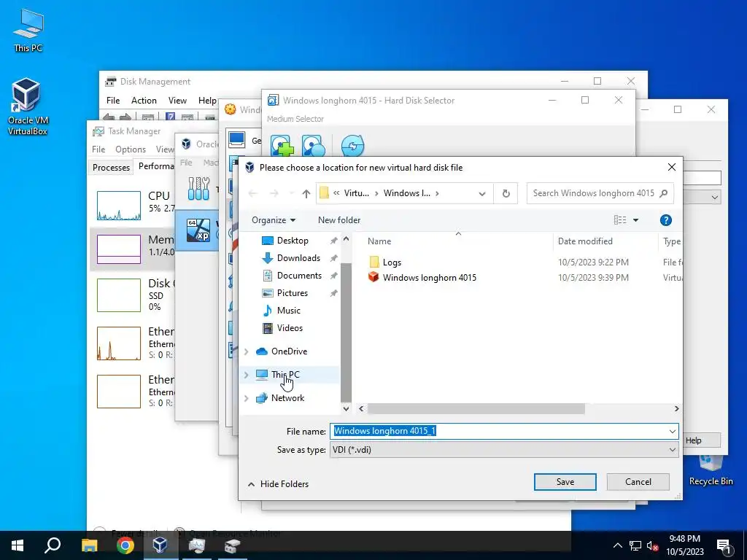Expand the OneDrive tree node
The image size is (747, 560).
click(x=247, y=351)
